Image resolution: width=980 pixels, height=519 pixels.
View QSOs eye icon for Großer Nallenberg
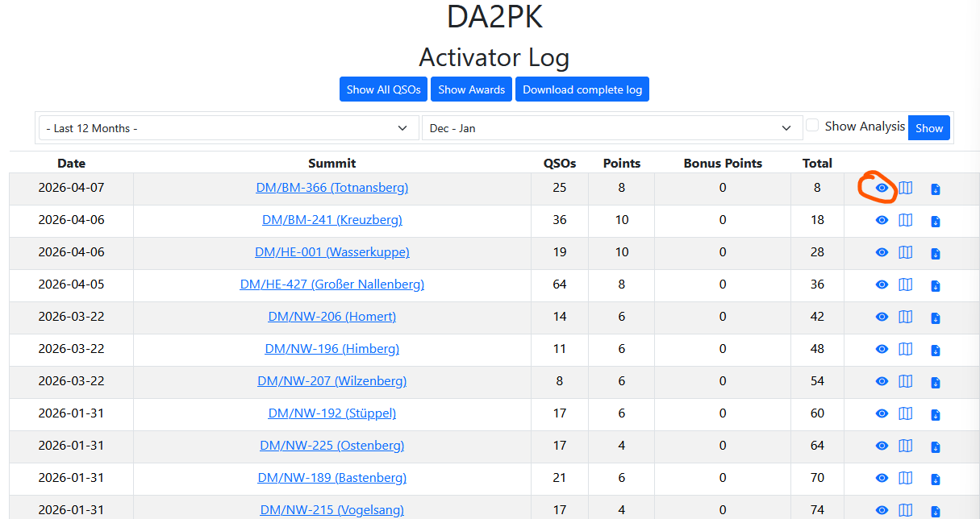(882, 284)
